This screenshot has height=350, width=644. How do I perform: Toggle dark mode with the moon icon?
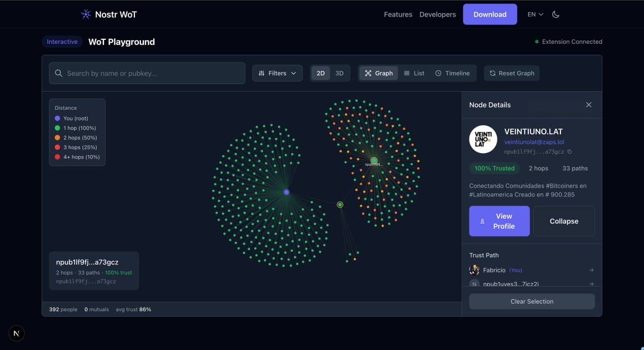(555, 14)
